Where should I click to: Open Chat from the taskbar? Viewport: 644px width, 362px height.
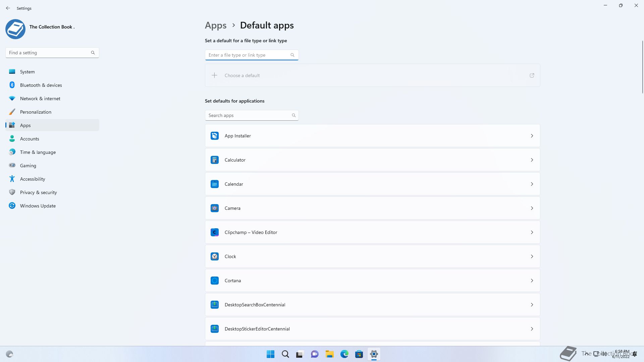pyautogui.click(x=315, y=354)
